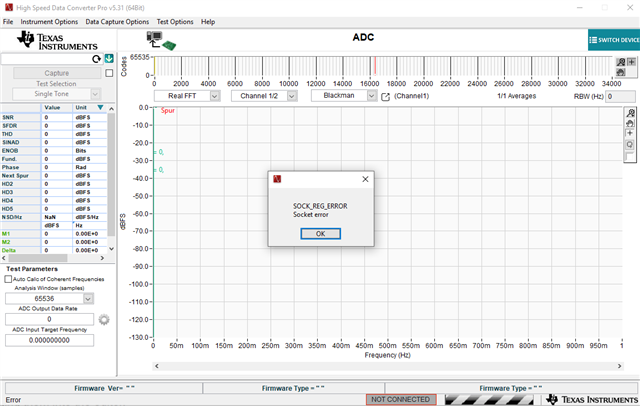Click the blue triangle next to Unit header
Screen dimensions: 640x406
[x=100, y=107]
